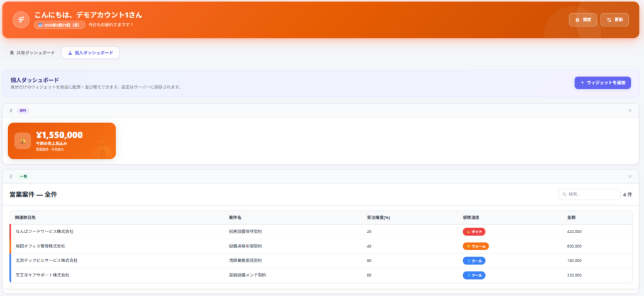Sort by 案件名 column header
Viewport: 644px width, 296px height.
[x=235, y=217]
